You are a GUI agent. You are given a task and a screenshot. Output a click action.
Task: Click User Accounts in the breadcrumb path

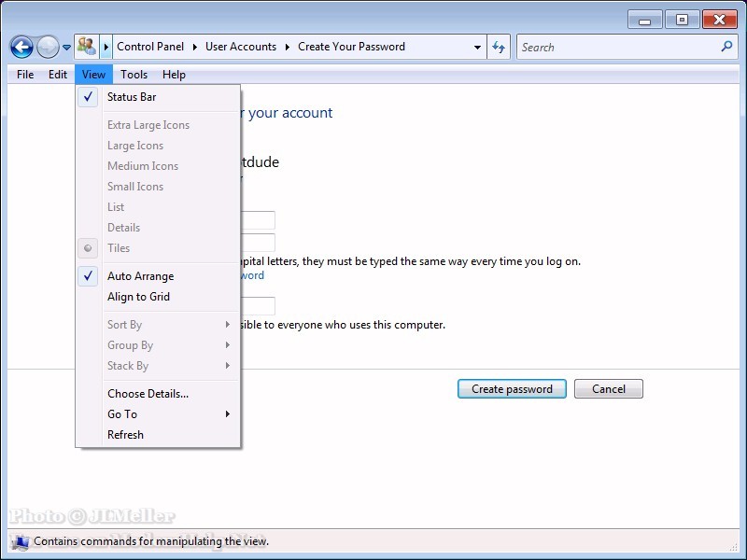point(241,47)
